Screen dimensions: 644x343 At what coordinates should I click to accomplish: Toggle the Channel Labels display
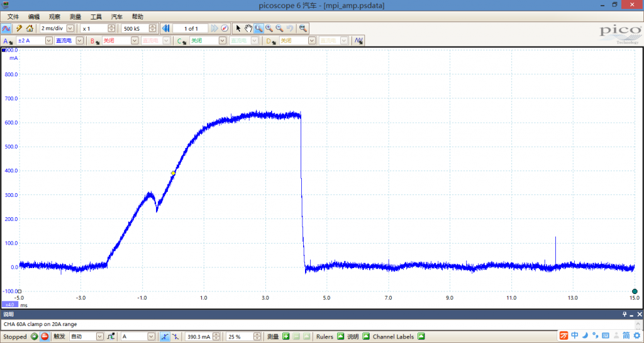[421, 337]
